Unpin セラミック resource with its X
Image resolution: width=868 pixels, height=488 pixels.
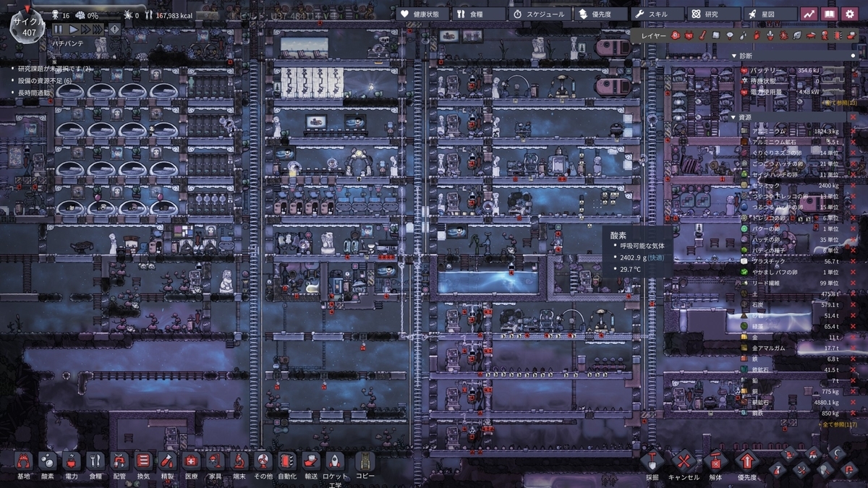point(852,186)
